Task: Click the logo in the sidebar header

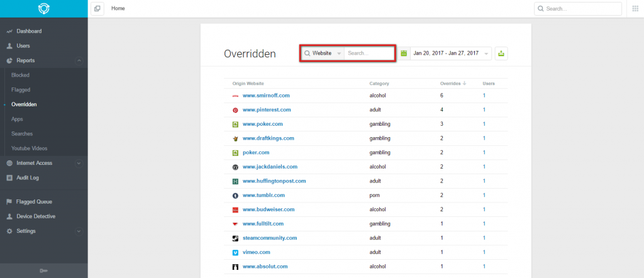Action: 43,9
